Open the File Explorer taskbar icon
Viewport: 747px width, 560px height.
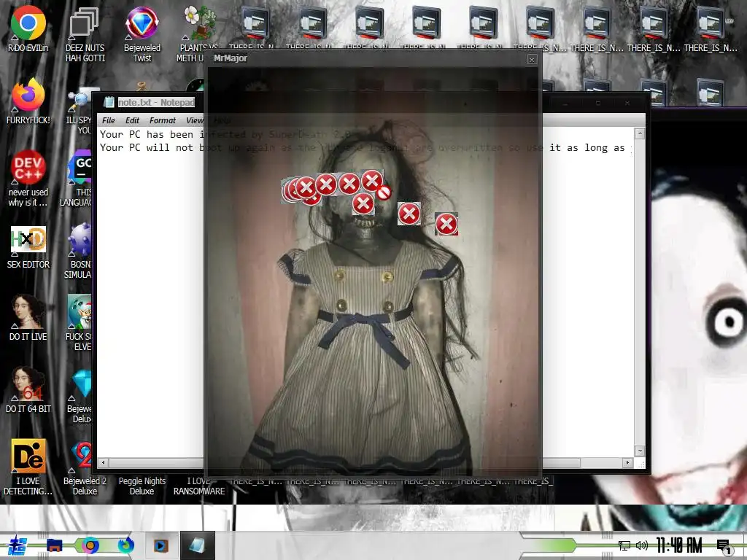click(x=54, y=545)
